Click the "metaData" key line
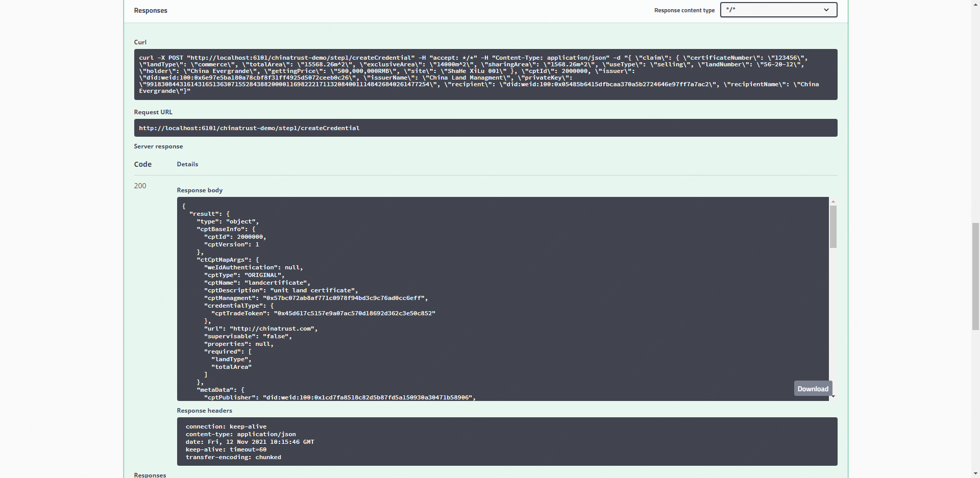The width and height of the screenshot is (980, 478). (x=220, y=390)
